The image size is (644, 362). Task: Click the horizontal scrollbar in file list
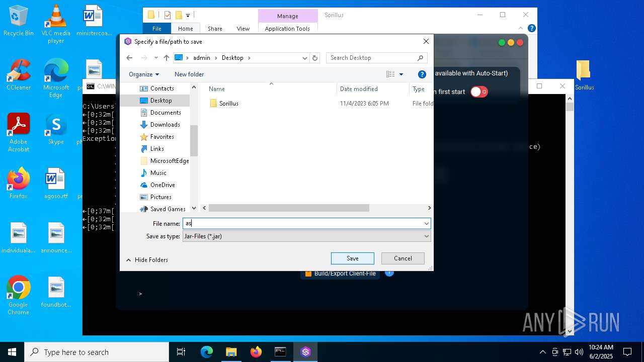click(289, 208)
